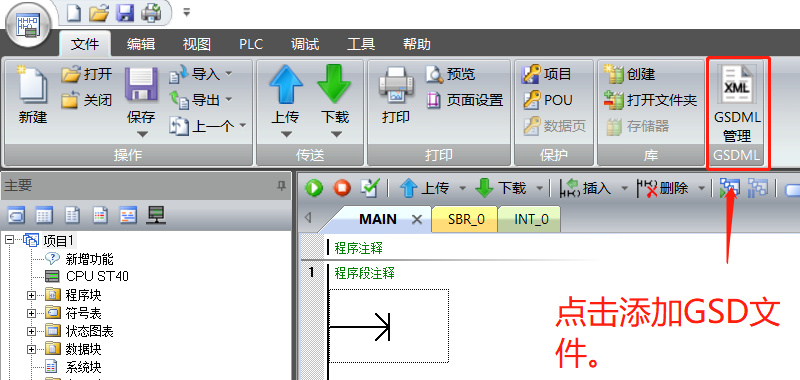Switch to the PLC ribbon tab
The image size is (800, 380).
coord(251,44)
